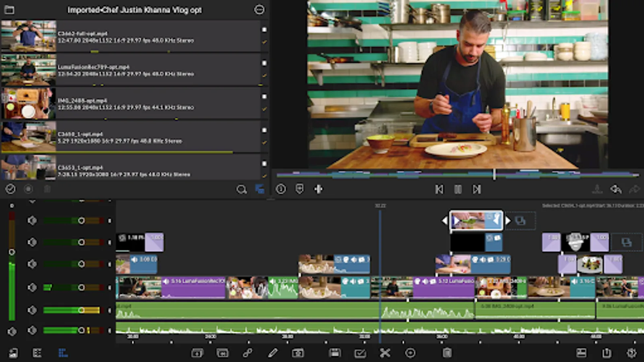The height and width of the screenshot is (362, 644).
Task: Select the LumaFusionRec clip thumbnail in library
Action: tap(29, 70)
